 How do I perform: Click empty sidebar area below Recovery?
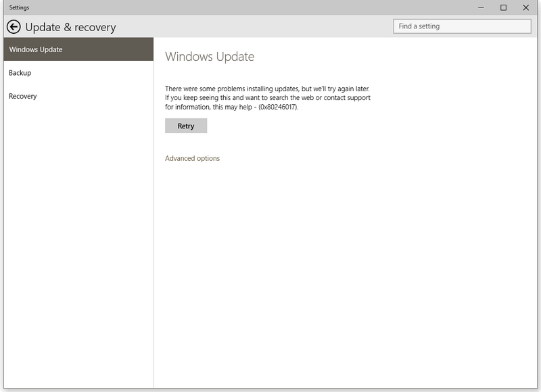click(77, 237)
